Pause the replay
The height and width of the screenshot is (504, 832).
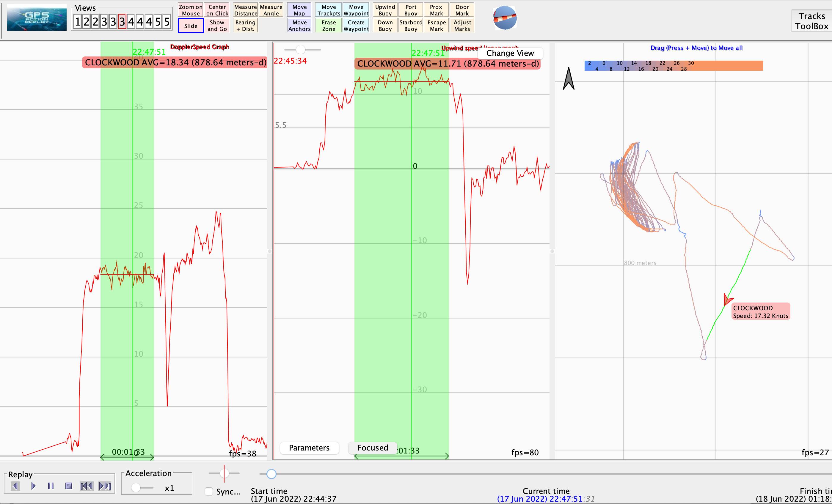(x=51, y=486)
